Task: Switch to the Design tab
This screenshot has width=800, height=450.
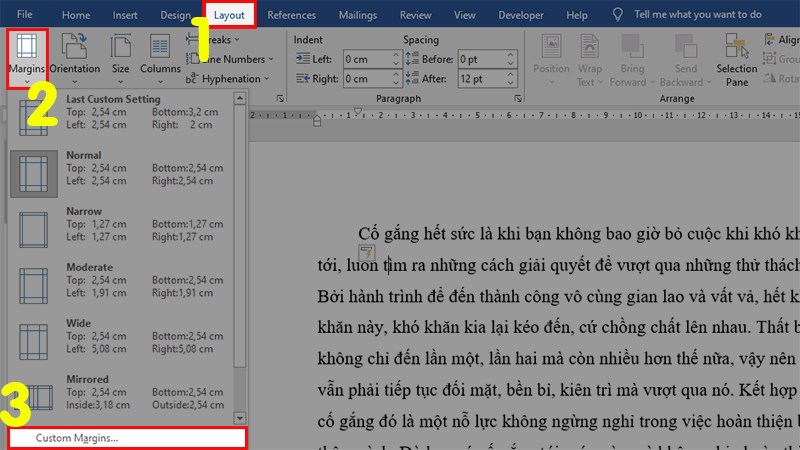Action: pos(176,15)
